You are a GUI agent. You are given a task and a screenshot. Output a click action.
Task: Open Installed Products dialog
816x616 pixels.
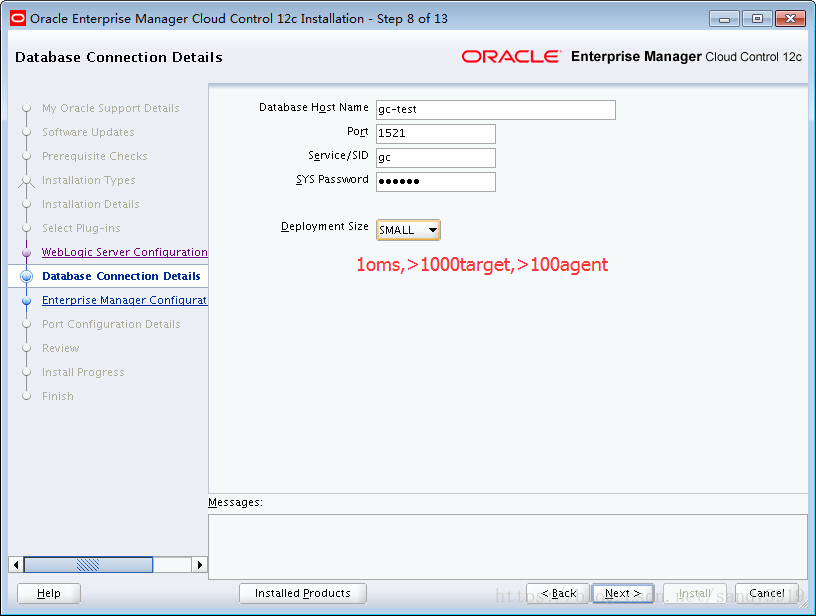pos(302,593)
